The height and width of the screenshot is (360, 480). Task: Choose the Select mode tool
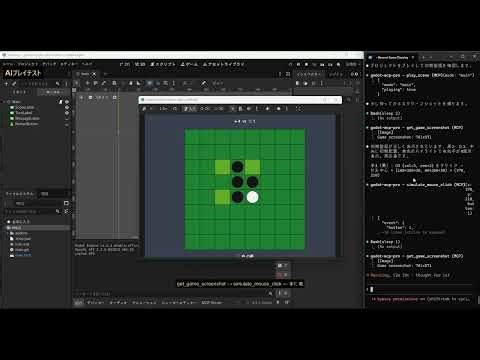[77, 83]
